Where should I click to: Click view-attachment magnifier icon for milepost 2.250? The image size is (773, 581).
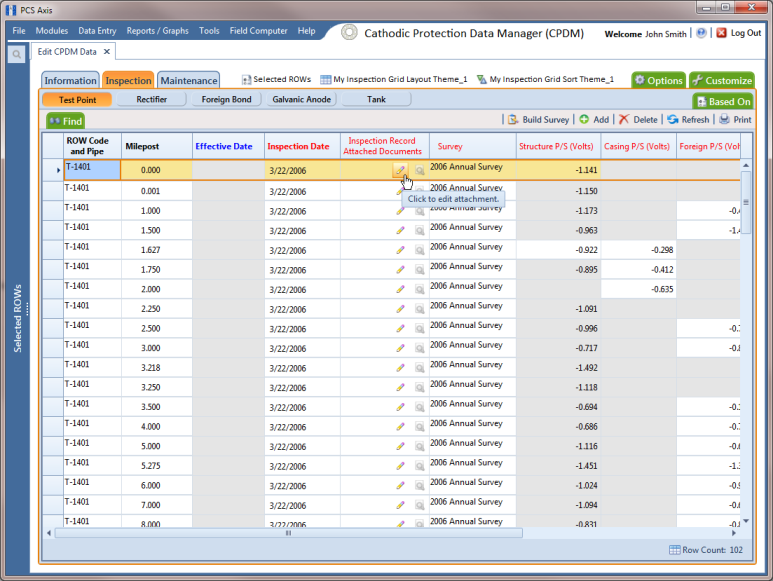click(x=420, y=309)
